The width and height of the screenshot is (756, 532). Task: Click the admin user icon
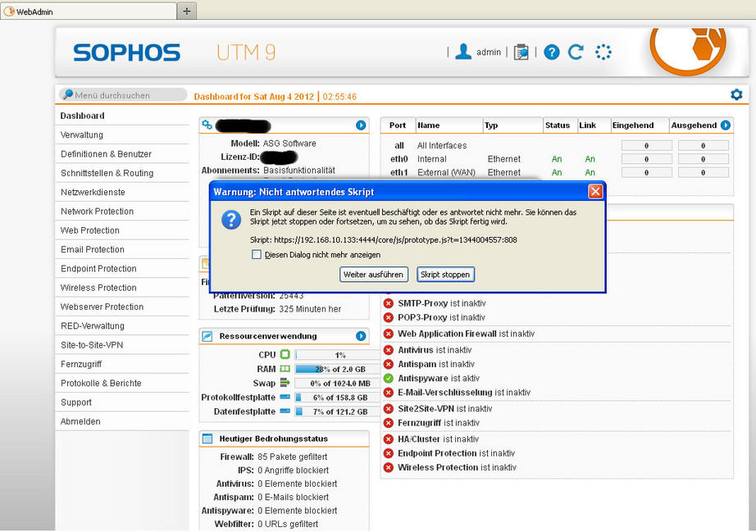coord(463,52)
